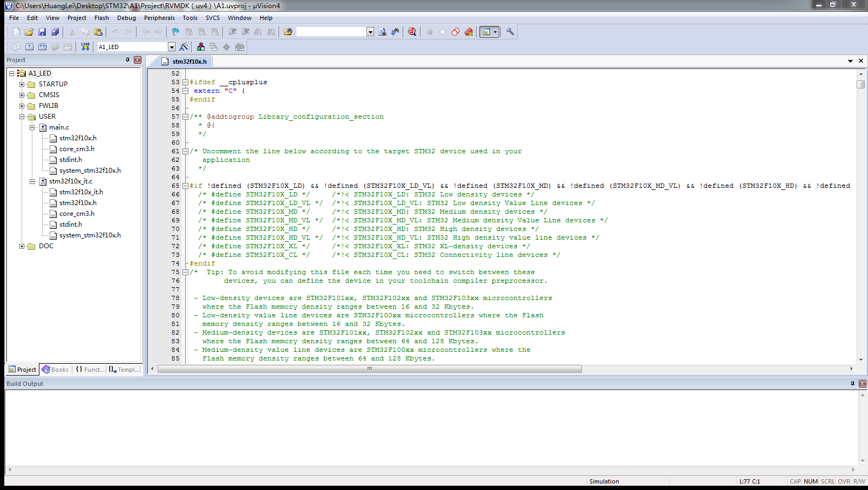Image resolution: width=868 pixels, height=490 pixels.
Task: Toggle overtype mode via OVR indicator
Action: (844, 481)
